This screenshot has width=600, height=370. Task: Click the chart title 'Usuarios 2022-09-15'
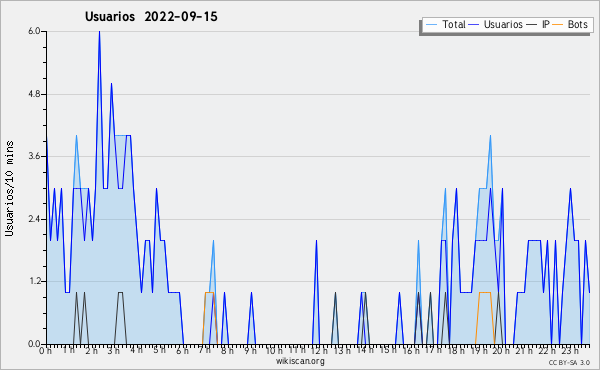tap(151, 17)
